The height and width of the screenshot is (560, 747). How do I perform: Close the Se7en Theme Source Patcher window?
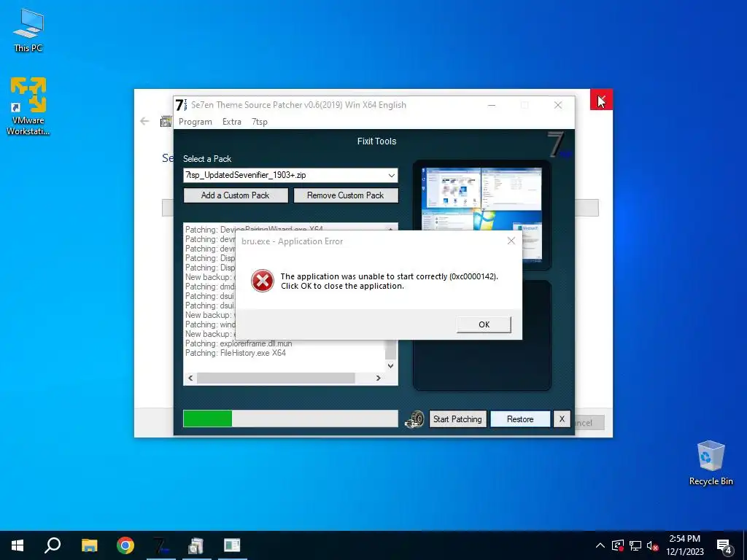(558, 105)
